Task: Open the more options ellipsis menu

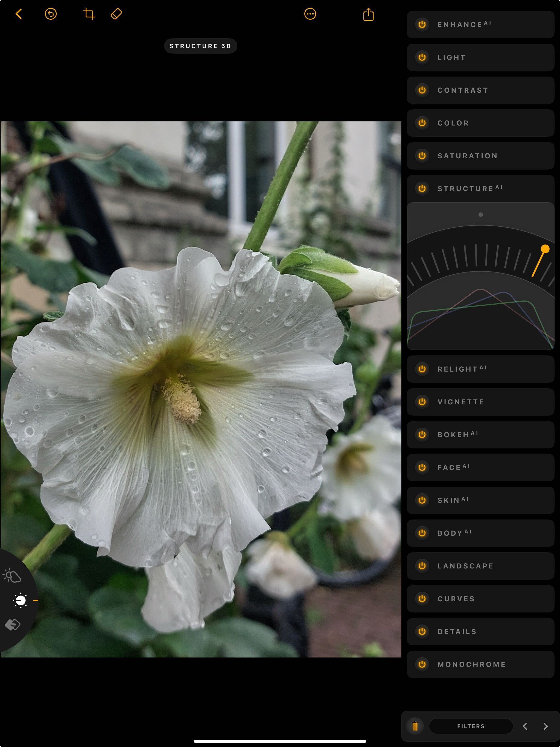Action: click(x=310, y=14)
